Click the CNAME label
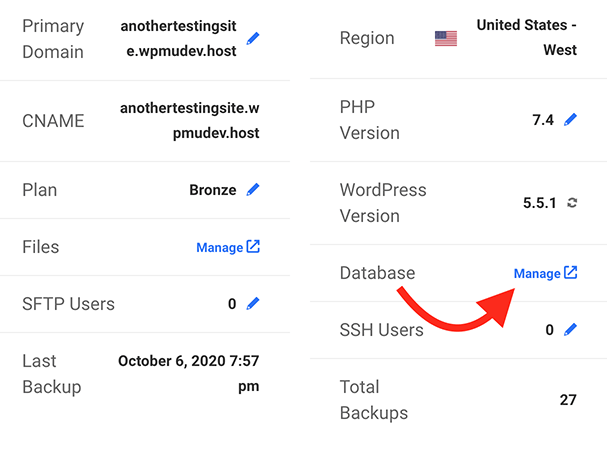The image size is (607, 460). pyautogui.click(x=53, y=121)
